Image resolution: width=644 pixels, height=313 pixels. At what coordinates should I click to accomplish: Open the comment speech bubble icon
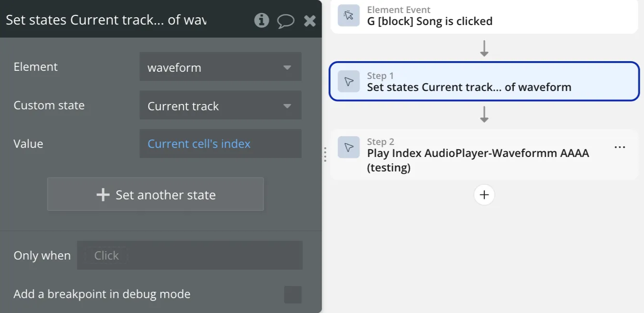(285, 21)
